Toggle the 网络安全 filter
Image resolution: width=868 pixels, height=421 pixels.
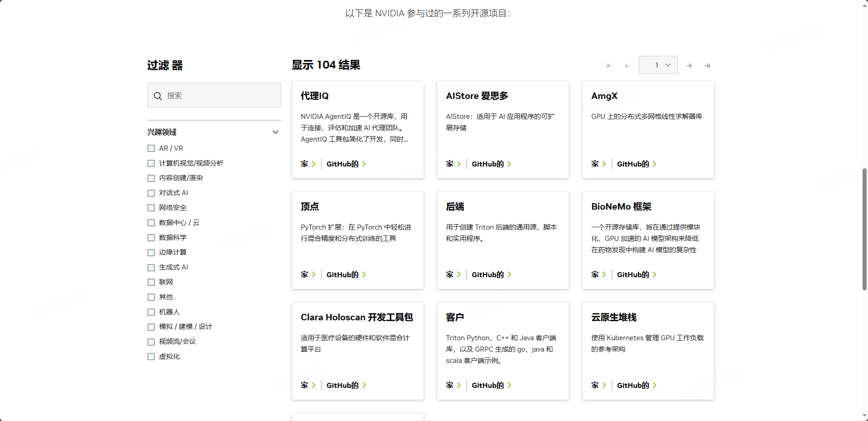(151, 208)
